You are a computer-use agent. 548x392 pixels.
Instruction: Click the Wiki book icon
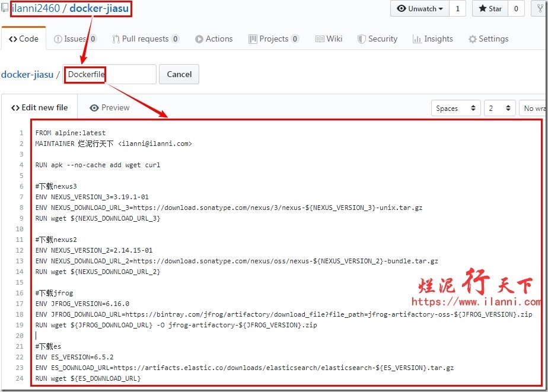320,39
